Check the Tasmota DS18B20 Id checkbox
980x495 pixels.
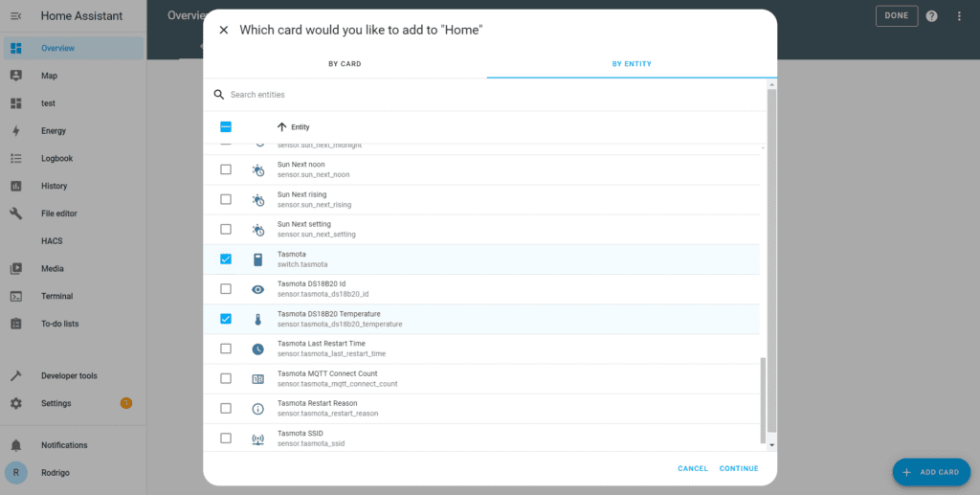pos(226,289)
